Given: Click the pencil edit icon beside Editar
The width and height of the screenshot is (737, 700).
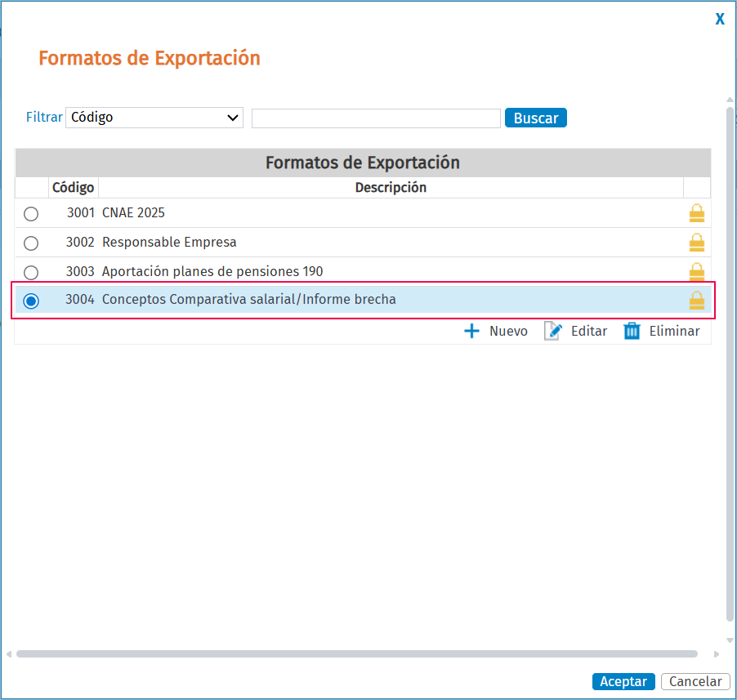Looking at the screenshot, I should point(552,331).
